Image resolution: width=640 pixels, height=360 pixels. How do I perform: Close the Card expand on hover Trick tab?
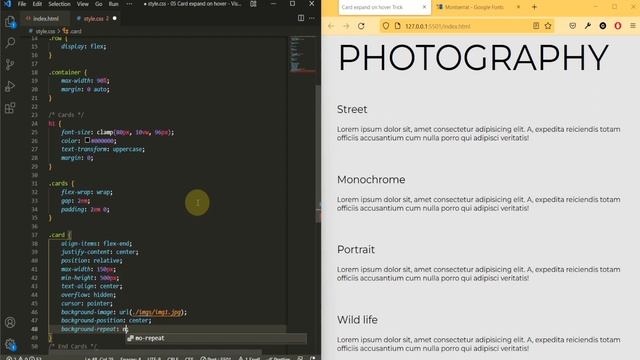click(424, 7)
